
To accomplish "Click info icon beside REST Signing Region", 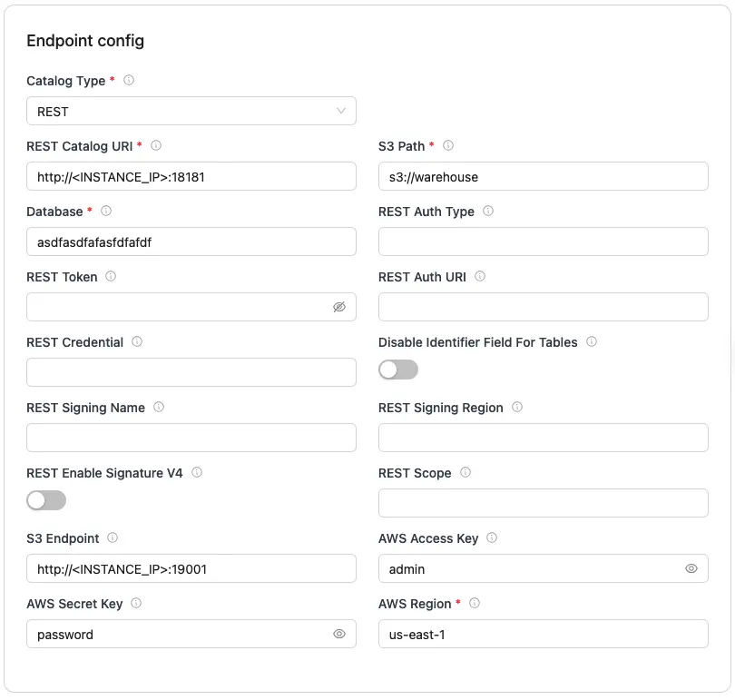I will 517,408.
